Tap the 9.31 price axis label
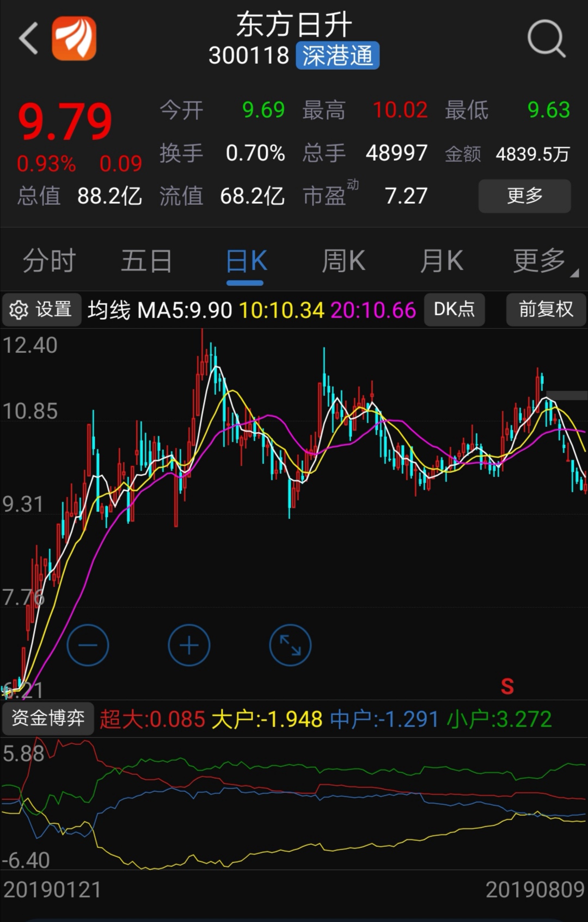Viewport: 588px width, 922px height. [x=23, y=504]
